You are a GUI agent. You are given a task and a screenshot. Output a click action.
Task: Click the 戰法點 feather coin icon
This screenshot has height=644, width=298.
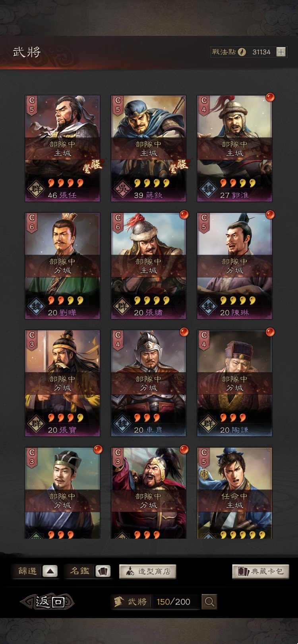click(242, 52)
